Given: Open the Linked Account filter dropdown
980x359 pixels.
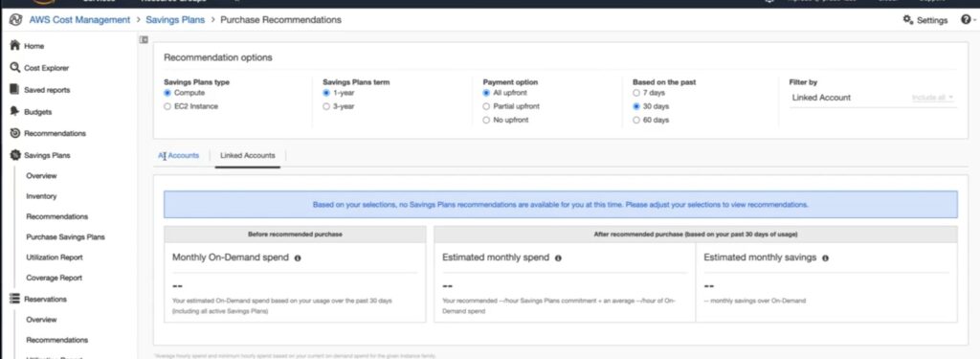Looking at the screenshot, I should [873, 98].
